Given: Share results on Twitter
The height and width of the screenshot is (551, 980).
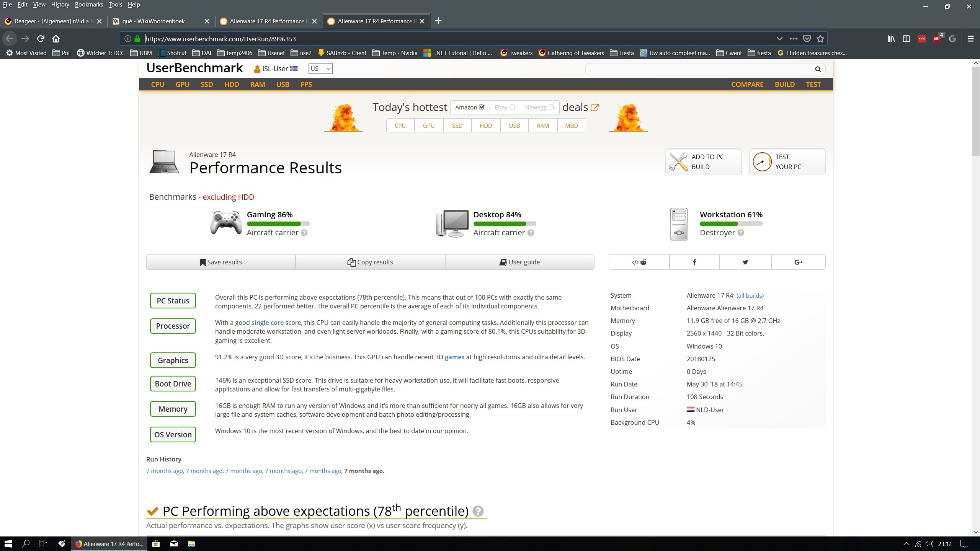Looking at the screenshot, I should [x=745, y=262].
